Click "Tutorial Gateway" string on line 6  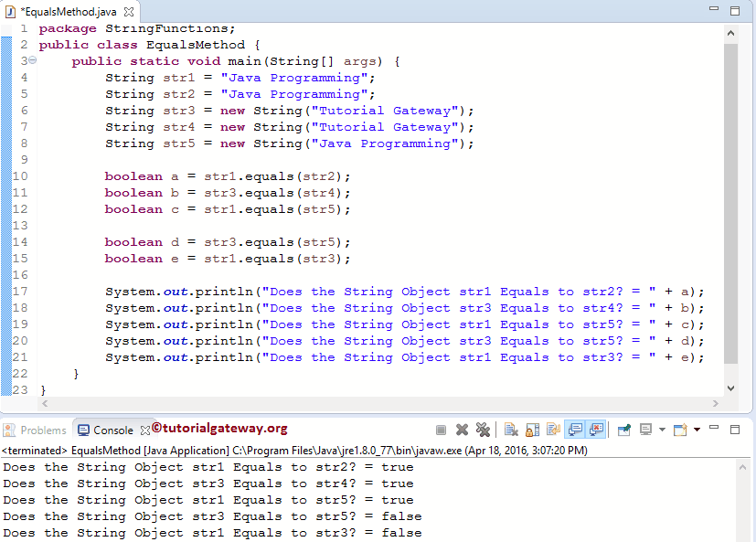click(x=384, y=111)
